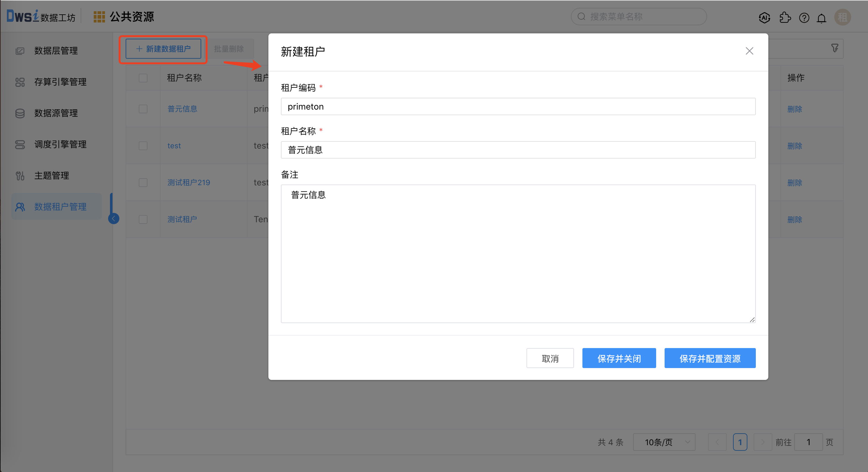Check the checkbox next to 测试租户219
868x472 pixels.
[x=143, y=183]
